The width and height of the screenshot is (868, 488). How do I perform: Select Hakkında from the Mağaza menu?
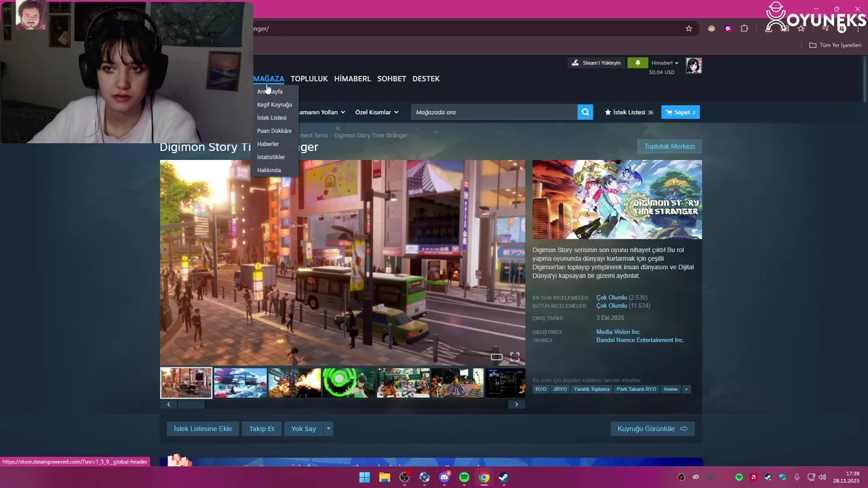click(x=269, y=170)
